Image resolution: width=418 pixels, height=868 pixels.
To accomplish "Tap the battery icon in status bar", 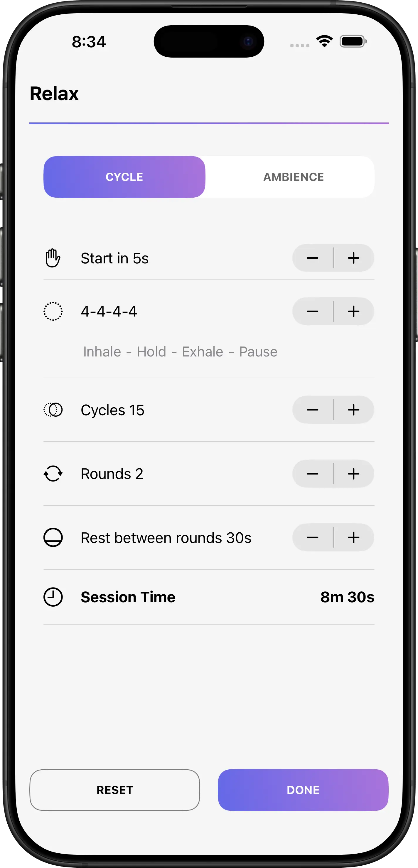I will pyautogui.click(x=353, y=41).
